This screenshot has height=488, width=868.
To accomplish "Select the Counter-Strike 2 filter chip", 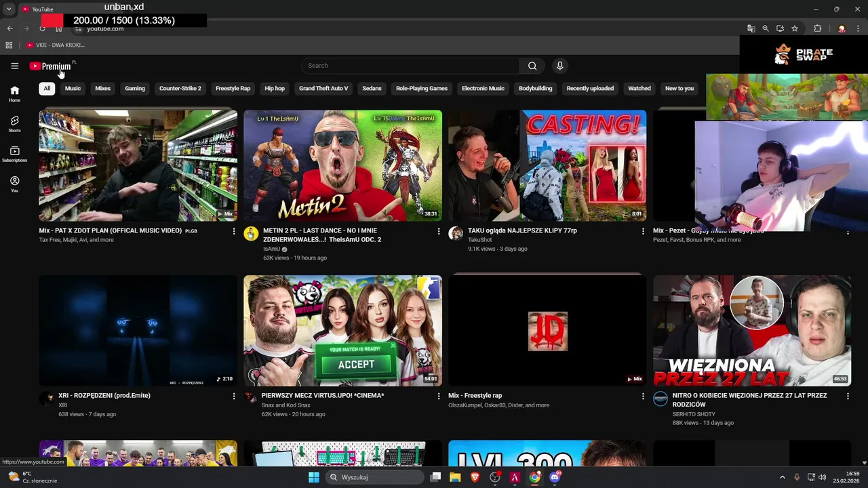I will pos(180,88).
